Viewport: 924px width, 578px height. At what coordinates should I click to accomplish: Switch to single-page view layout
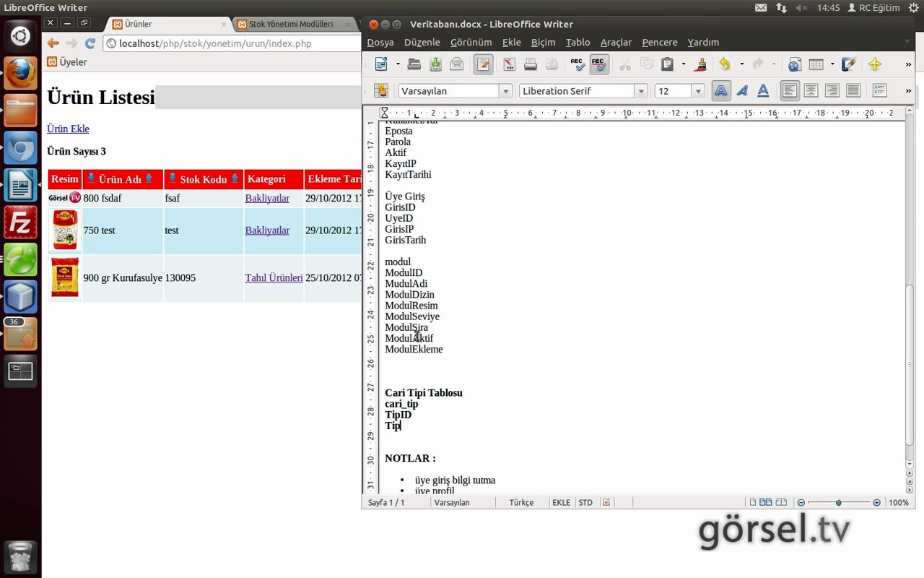click(753, 502)
